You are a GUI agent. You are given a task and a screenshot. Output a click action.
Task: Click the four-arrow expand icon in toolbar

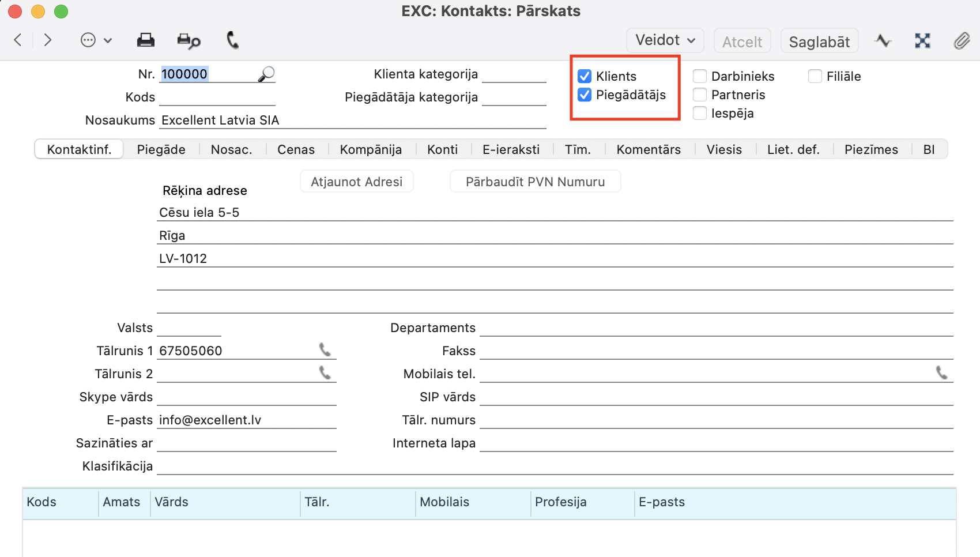922,41
